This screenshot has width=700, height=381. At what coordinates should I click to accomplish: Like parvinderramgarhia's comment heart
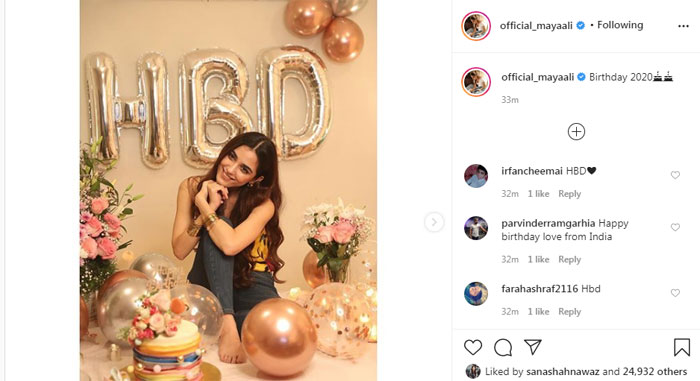(675, 227)
